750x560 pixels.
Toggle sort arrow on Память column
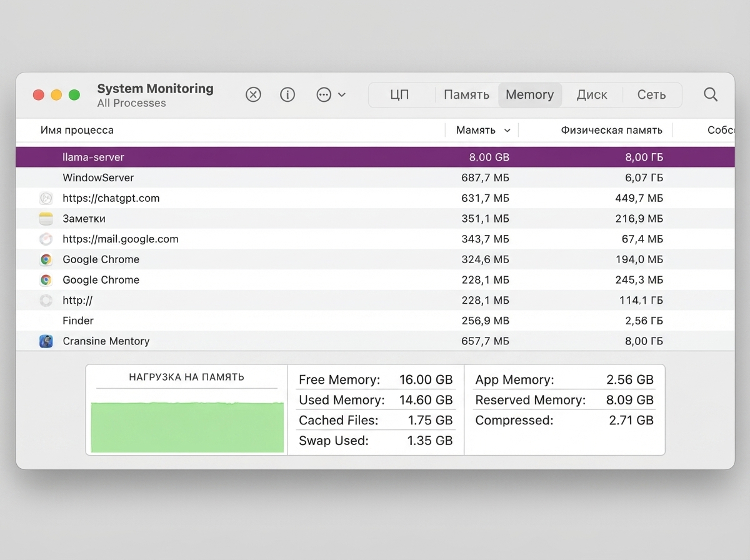point(507,131)
